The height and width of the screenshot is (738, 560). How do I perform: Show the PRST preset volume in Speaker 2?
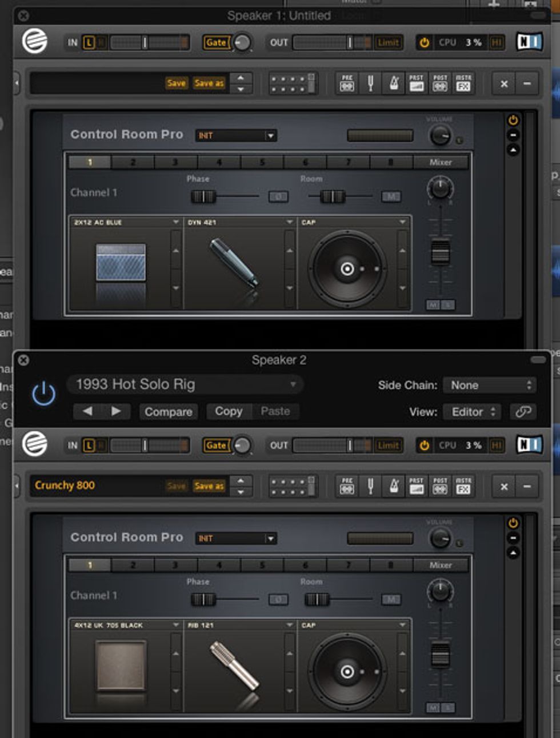(x=417, y=486)
